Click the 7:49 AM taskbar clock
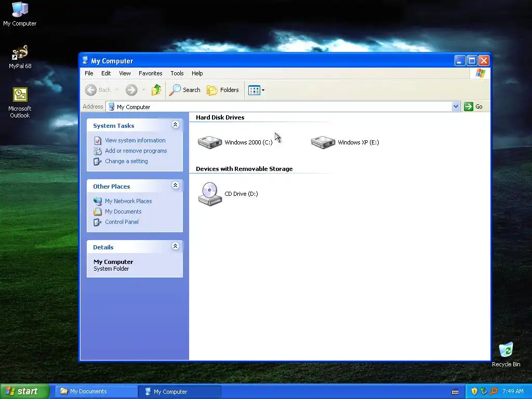 pyautogui.click(x=513, y=392)
